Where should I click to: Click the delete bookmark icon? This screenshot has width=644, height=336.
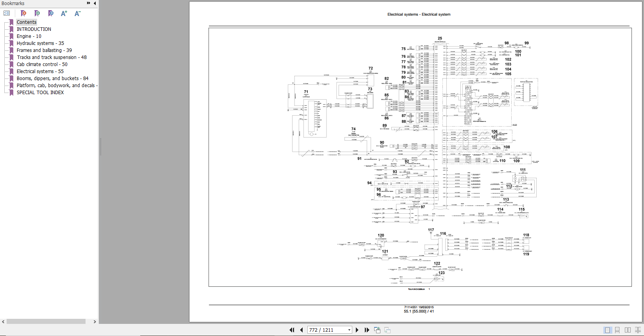23,13
